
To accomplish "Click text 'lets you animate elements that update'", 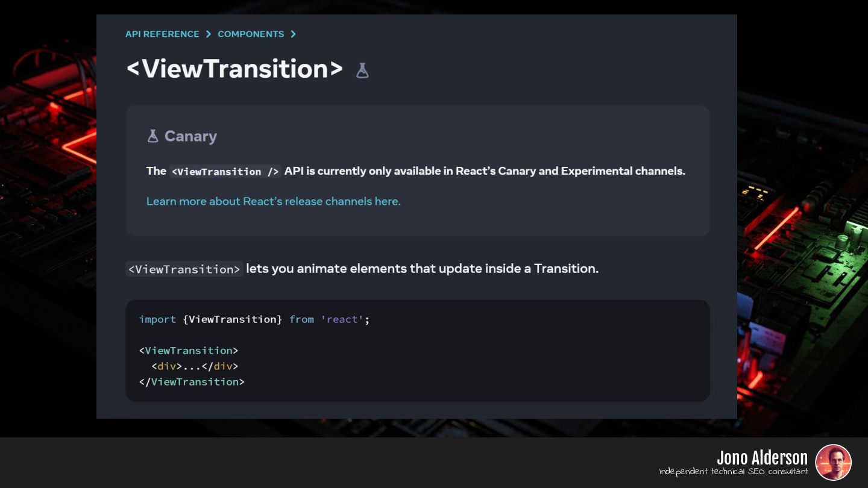I will click(x=359, y=269).
